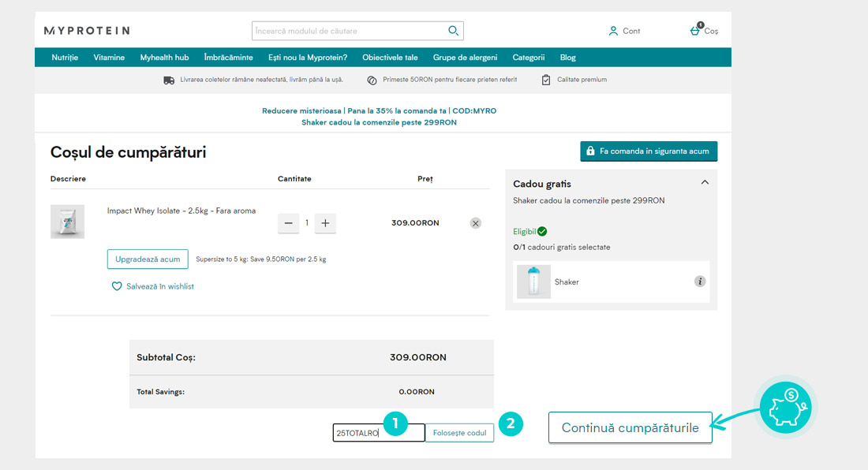Click the search magnifier icon

tap(453, 31)
